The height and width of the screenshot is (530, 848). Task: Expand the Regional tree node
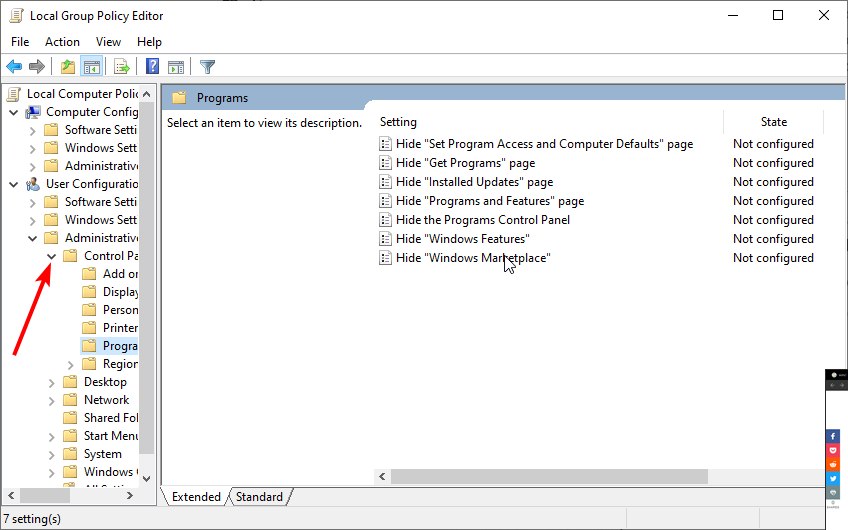(70, 365)
